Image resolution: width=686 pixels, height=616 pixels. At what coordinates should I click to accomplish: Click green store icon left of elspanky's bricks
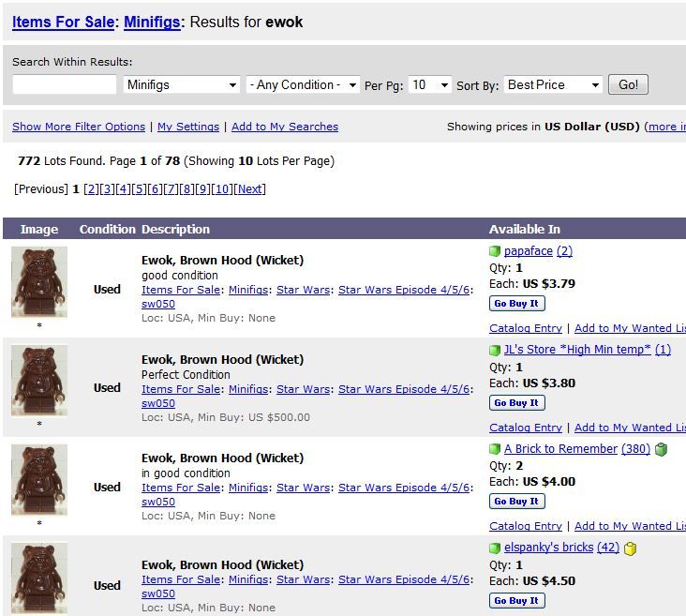[x=495, y=548]
